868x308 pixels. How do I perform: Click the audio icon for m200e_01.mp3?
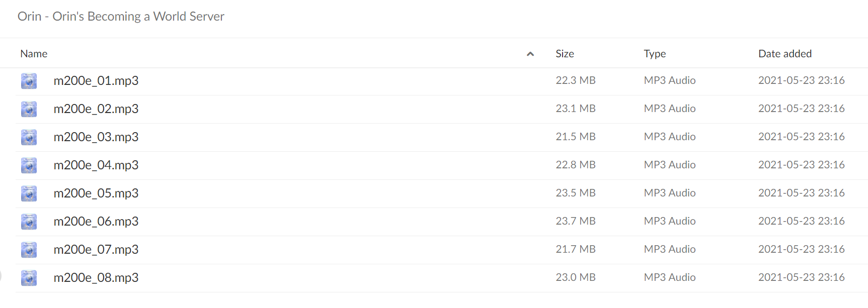tap(29, 81)
